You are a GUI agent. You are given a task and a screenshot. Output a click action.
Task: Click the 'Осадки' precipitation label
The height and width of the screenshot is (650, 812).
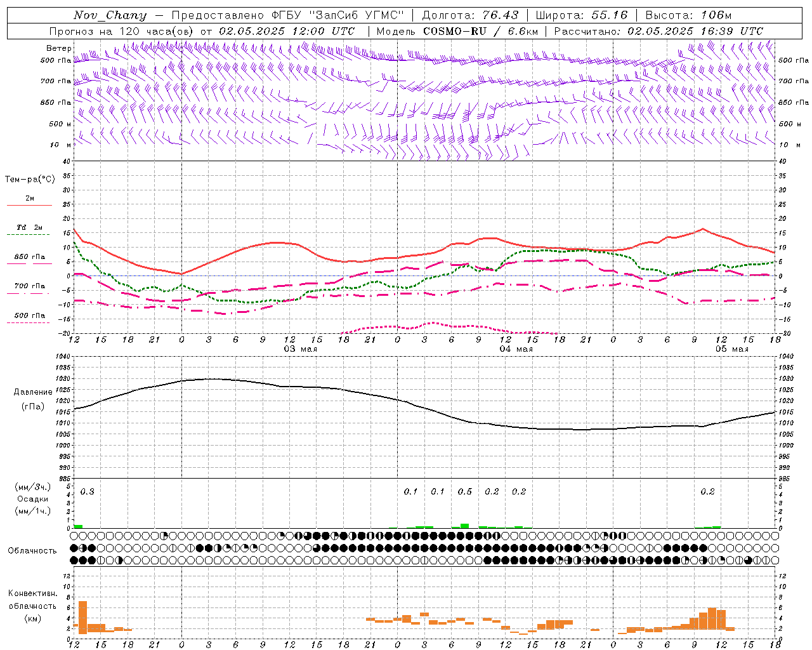pyautogui.click(x=33, y=499)
